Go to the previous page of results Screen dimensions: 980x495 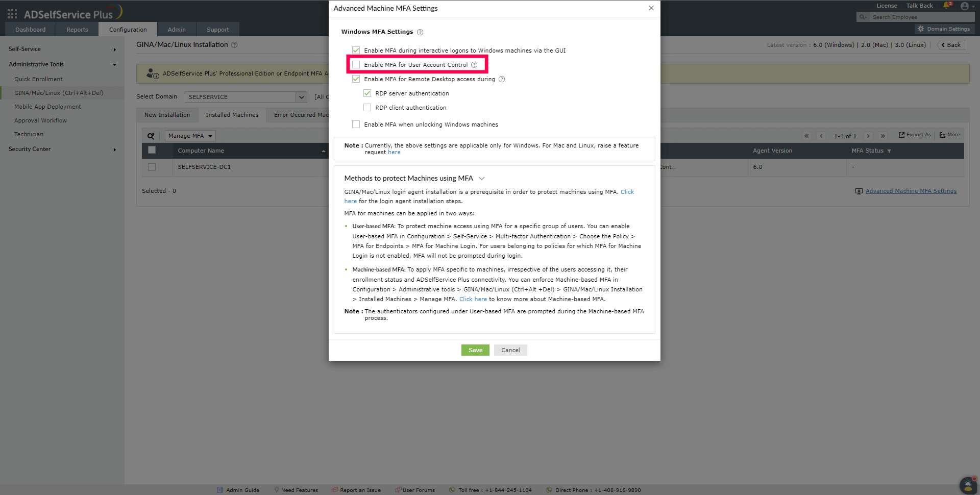click(821, 136)
